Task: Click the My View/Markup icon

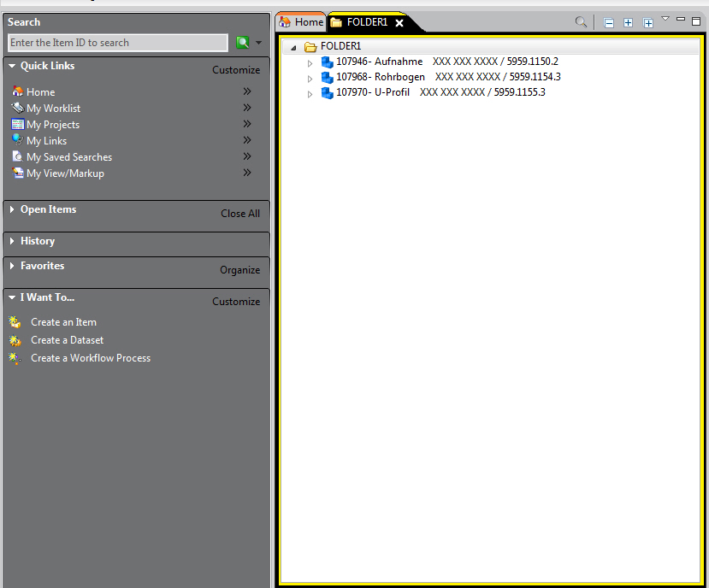Action: [x=18, y=173]
